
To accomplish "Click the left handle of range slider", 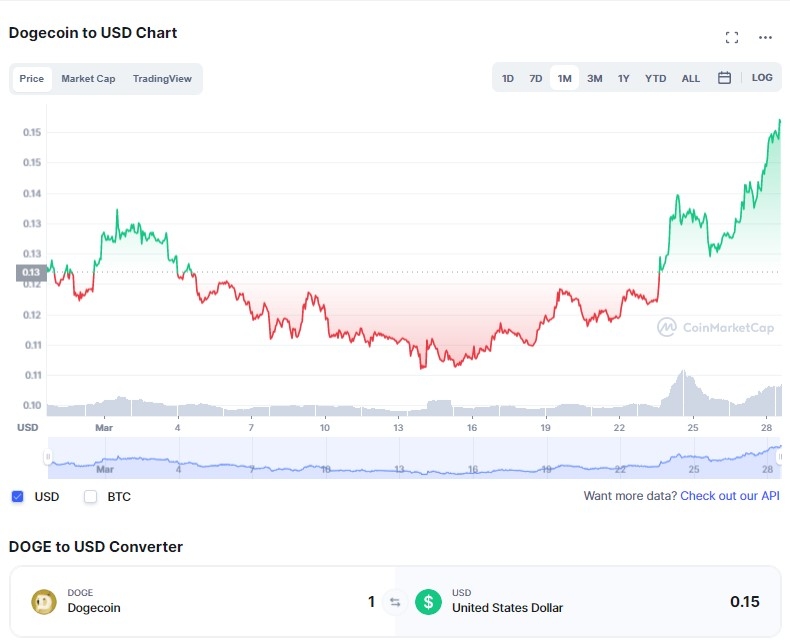I will [47, 457].
